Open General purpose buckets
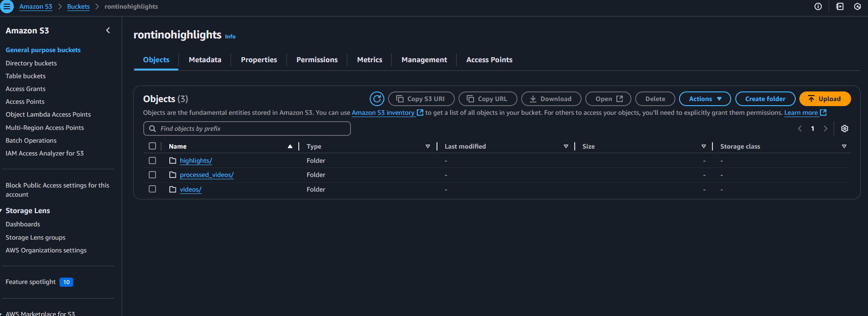Image resolution: width=868 pixels, height=316 pixels. tap(43, 50)
